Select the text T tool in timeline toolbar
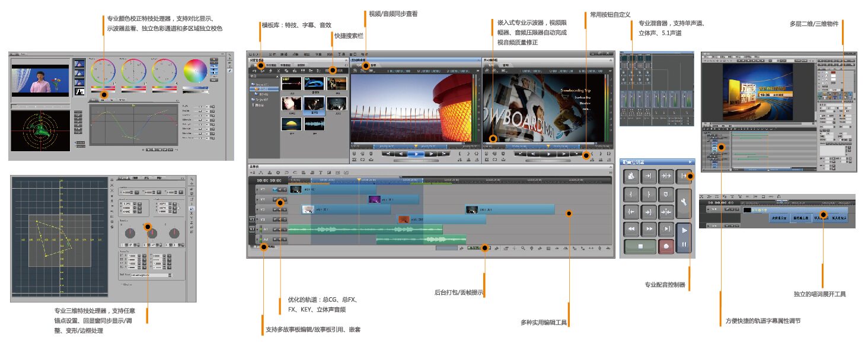 click(x=321, y=173)
